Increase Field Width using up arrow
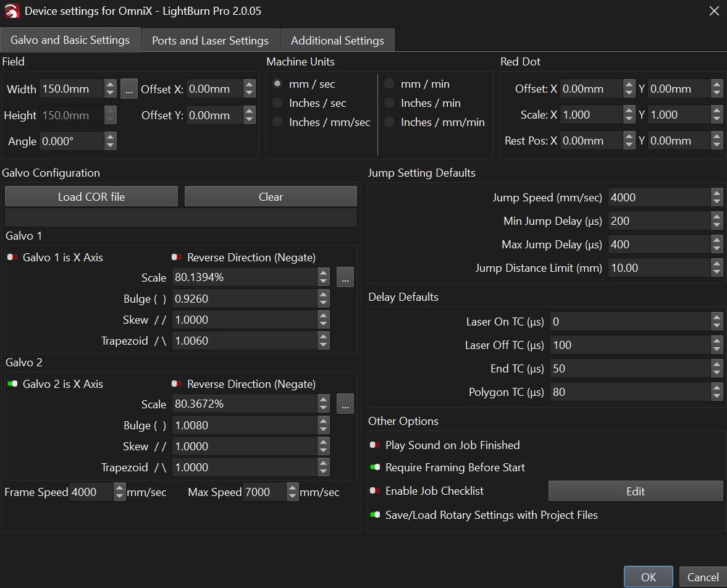This screenshot has width=727, height=588. click(x=110, y=85)
